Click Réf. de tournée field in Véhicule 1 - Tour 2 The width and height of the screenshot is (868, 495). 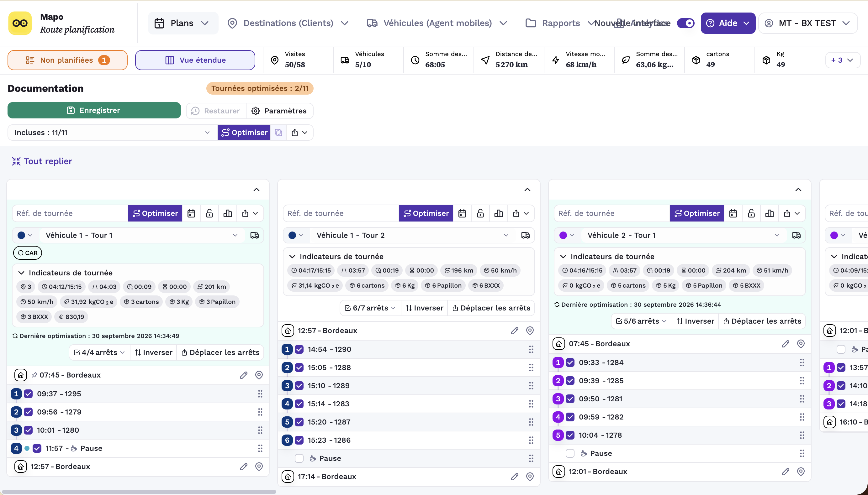click(341, 213)
